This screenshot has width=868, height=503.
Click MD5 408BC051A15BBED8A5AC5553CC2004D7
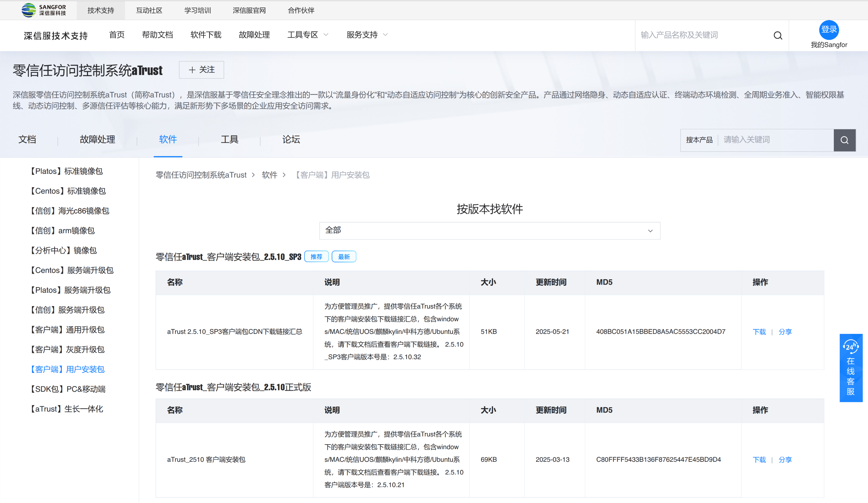click(x=661, y=332)
